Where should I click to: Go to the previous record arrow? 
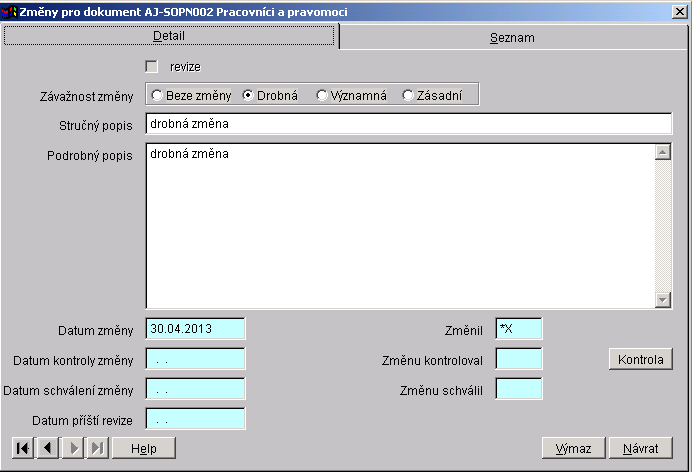[47, 448]
